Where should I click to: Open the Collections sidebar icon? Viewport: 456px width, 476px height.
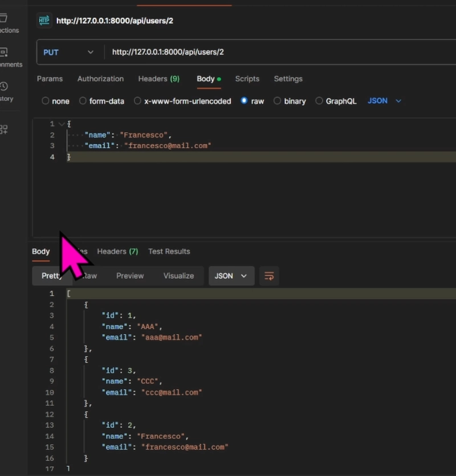pos(3,18)
